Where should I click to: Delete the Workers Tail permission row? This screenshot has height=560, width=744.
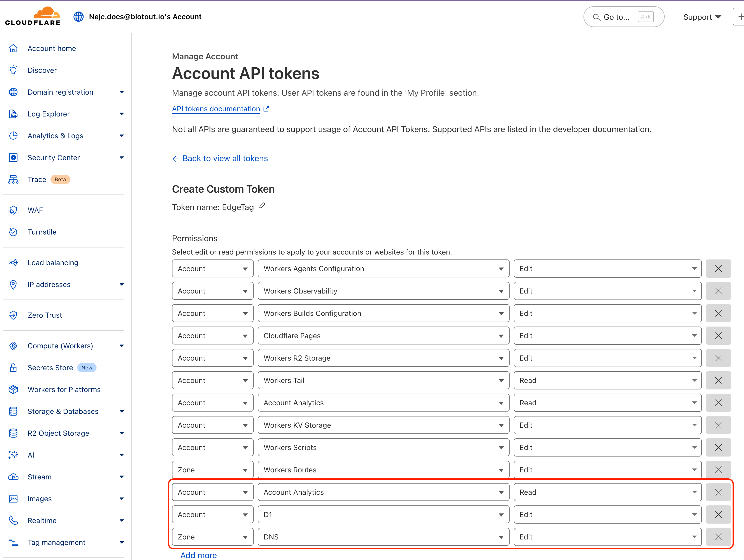click(718, 380)
